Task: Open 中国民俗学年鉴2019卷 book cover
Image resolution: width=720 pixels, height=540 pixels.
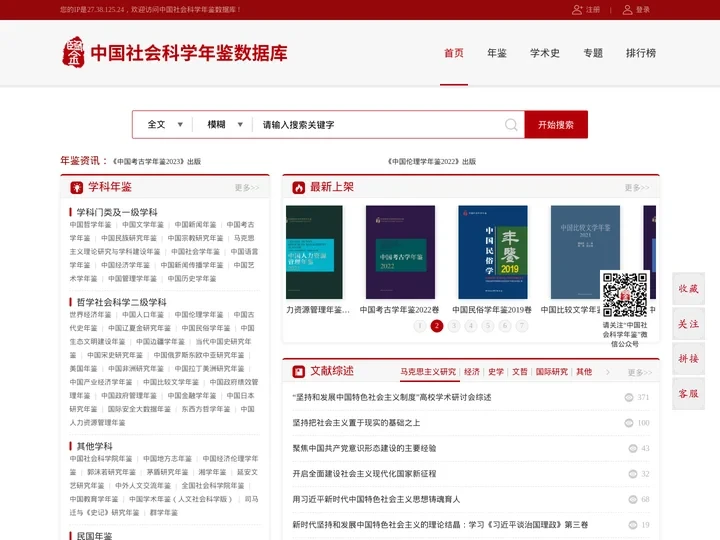Action: click(493, 252)
